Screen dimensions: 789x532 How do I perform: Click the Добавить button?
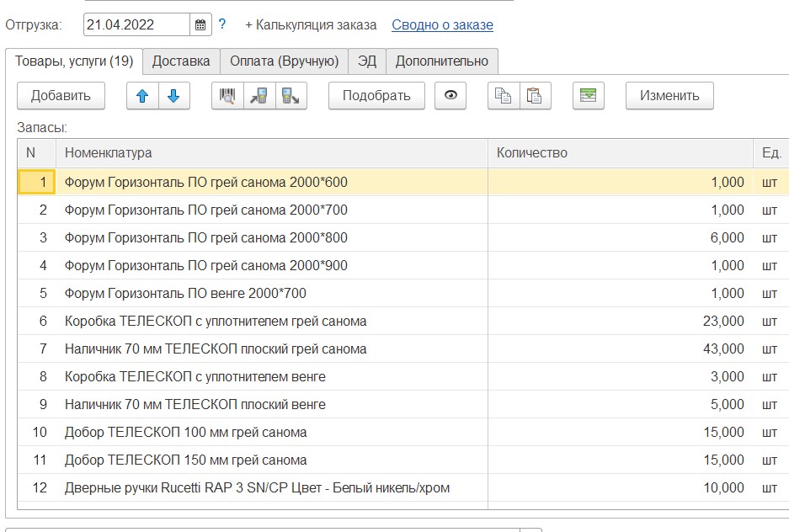[x=61, y=96]
